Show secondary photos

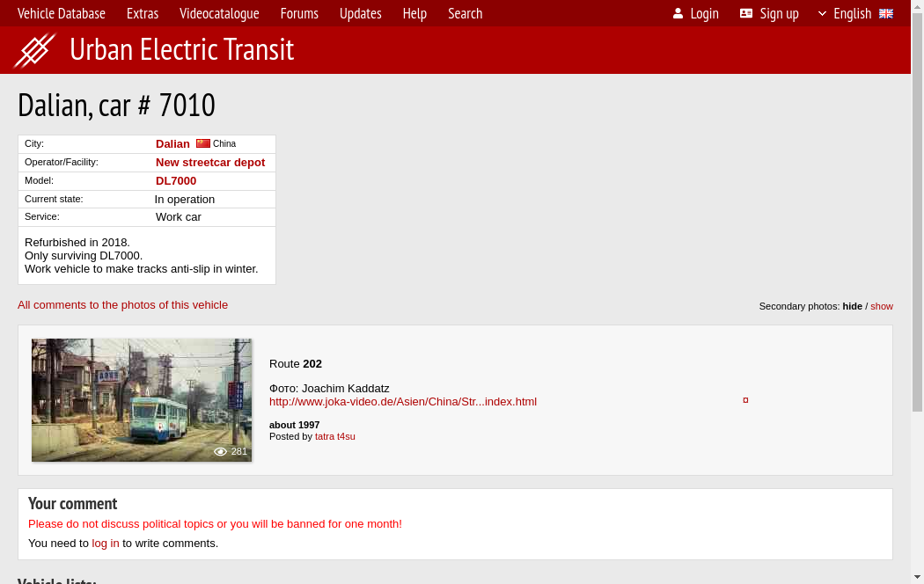tap(882, 306)
